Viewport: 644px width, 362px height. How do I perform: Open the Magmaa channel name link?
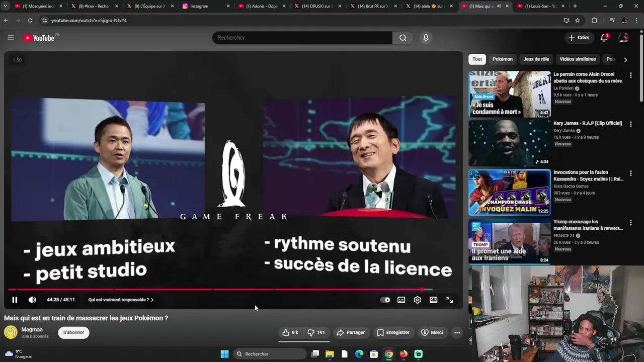pos(32,329)
